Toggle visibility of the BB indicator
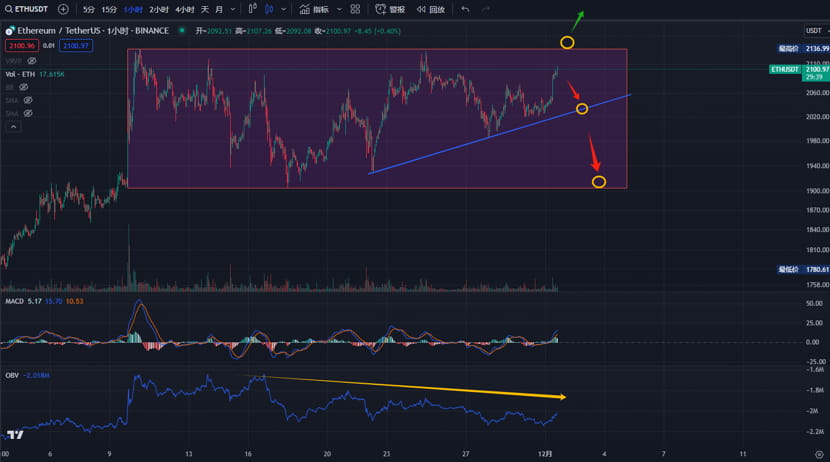This screenshot has width=830, height=462. point(23,87)
